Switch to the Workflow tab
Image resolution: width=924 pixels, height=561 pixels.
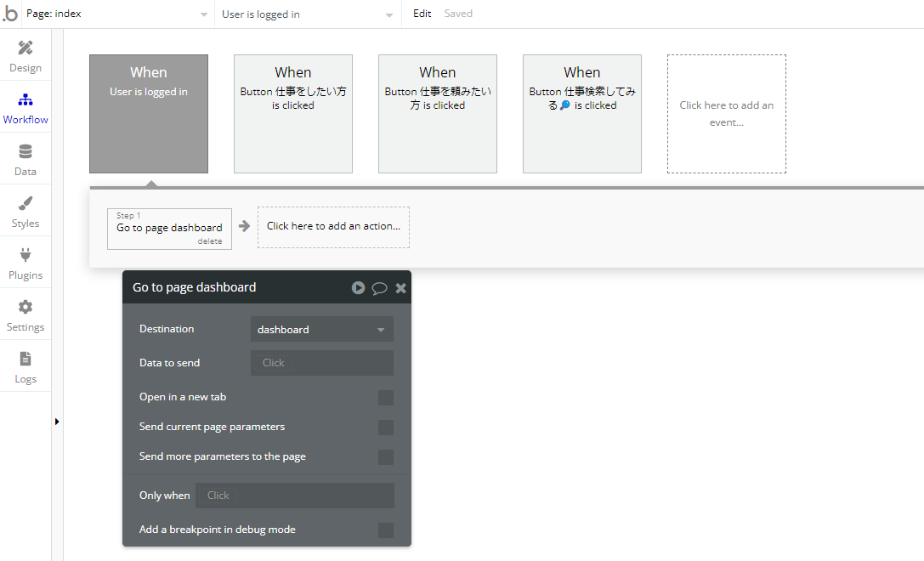[x=26, y=109]
